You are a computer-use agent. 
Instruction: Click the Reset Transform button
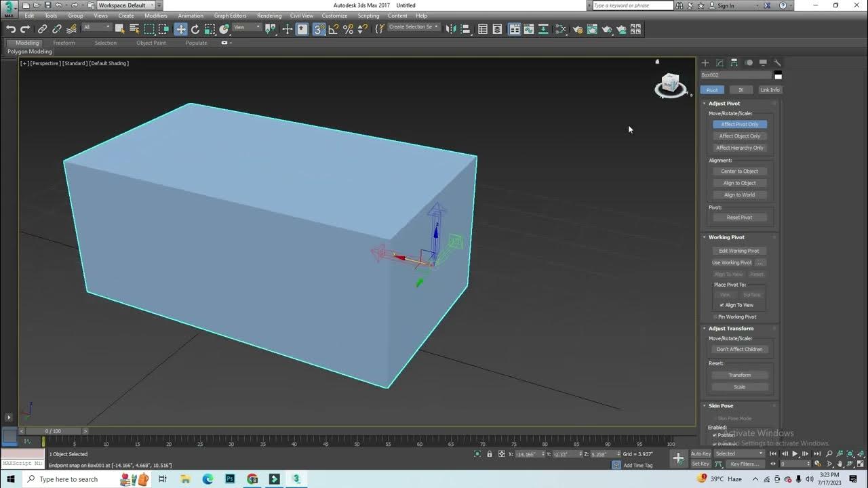pyautogui.click(x=740, y=375)
